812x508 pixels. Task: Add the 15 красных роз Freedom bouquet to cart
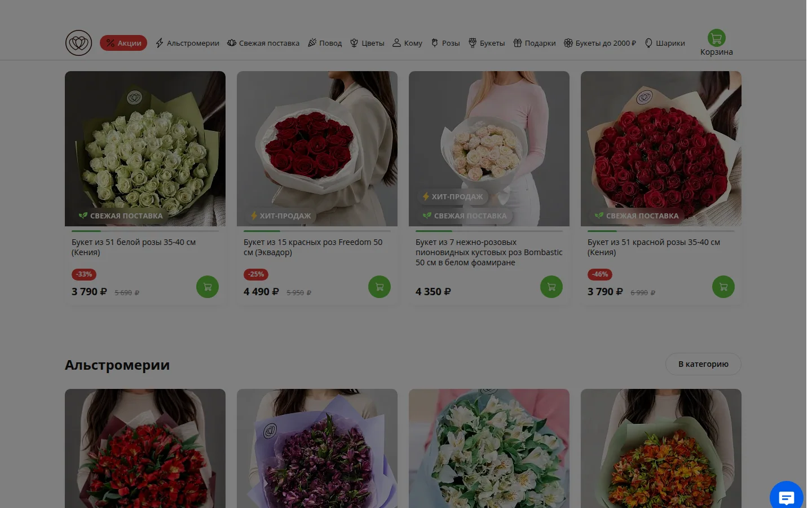379,287
